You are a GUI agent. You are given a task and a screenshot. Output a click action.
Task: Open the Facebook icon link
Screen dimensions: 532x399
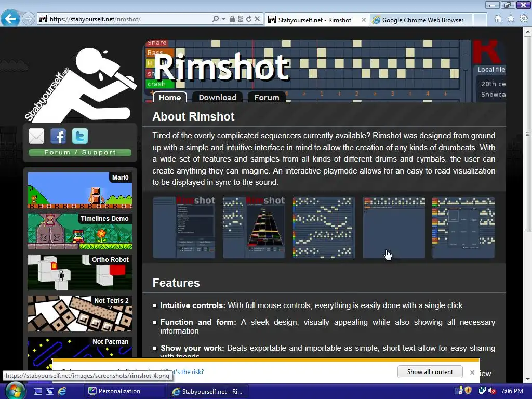[58, 136]
